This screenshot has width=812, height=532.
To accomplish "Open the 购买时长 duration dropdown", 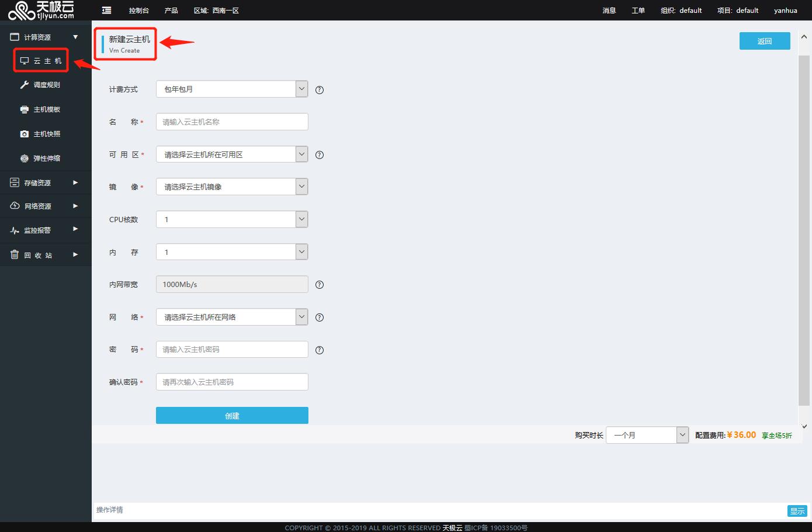I will pos(647,436).
